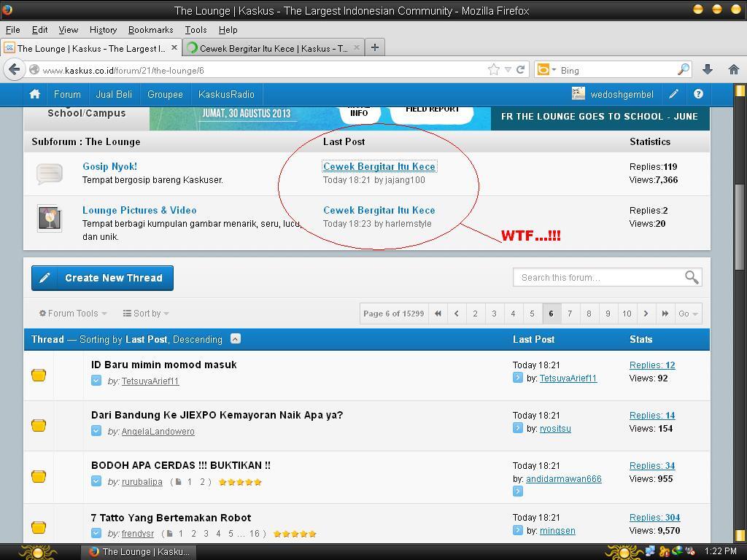Open the Jual Beli navbar item
747x560 pixels.
(x=114, y=94)
